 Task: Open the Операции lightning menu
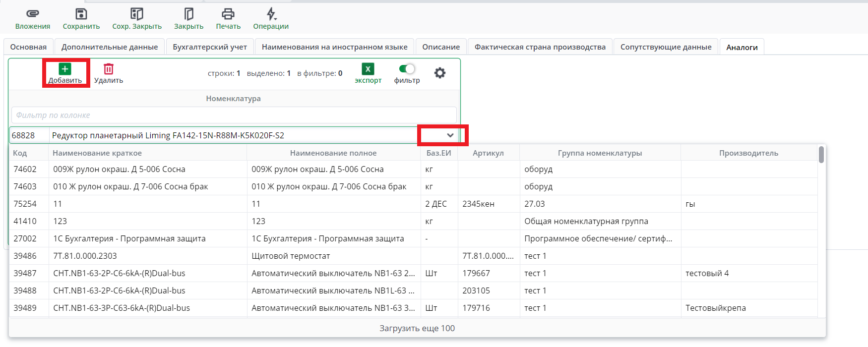[x=271, y=14]
